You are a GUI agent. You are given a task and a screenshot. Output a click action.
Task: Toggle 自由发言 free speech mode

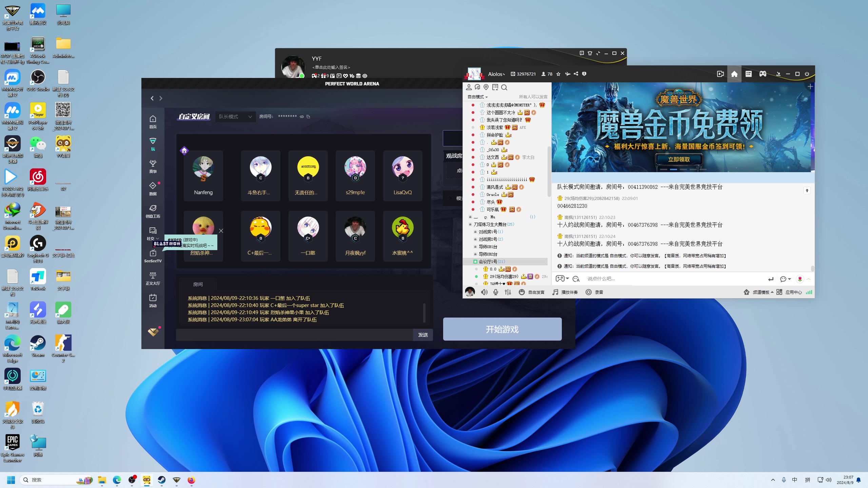pyautogui.click(x=532, y=292)
